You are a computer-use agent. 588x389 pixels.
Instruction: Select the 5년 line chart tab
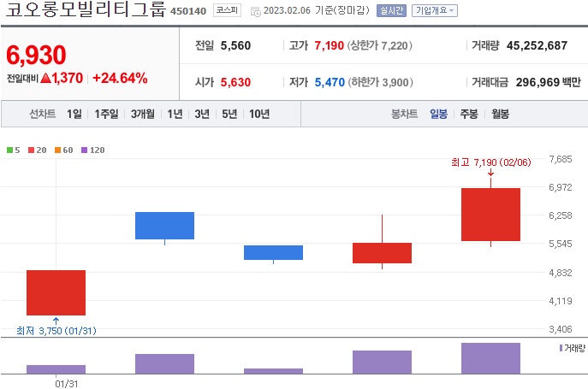(229, 114)
